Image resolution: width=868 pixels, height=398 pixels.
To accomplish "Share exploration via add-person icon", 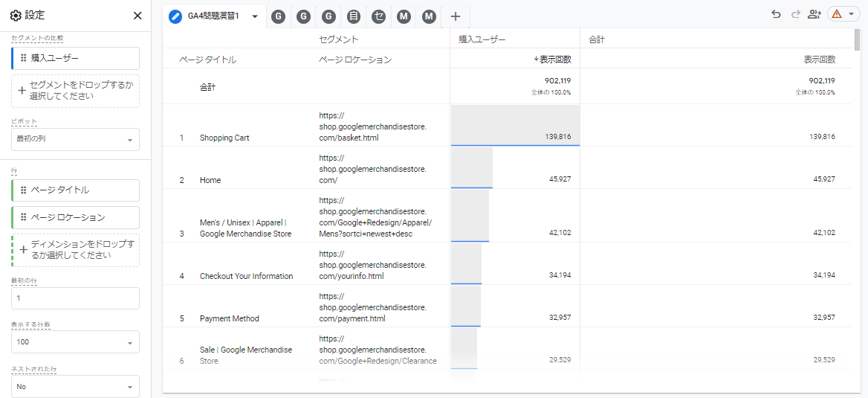I will (814, 14).
